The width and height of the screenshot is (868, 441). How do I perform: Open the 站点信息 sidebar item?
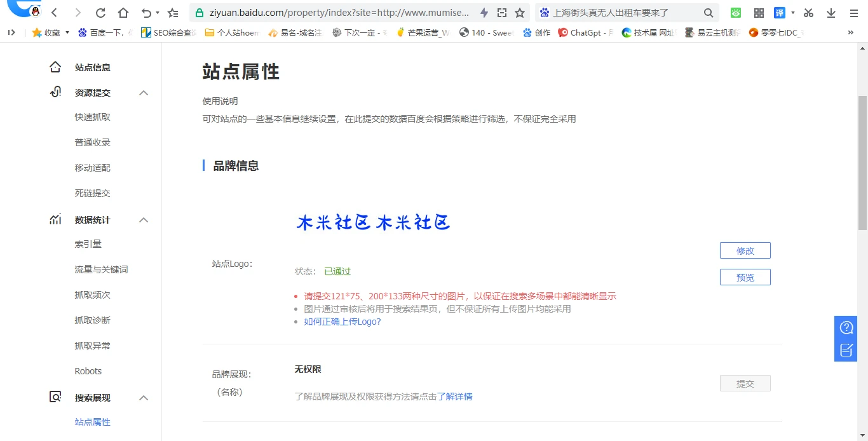point(93,67)
